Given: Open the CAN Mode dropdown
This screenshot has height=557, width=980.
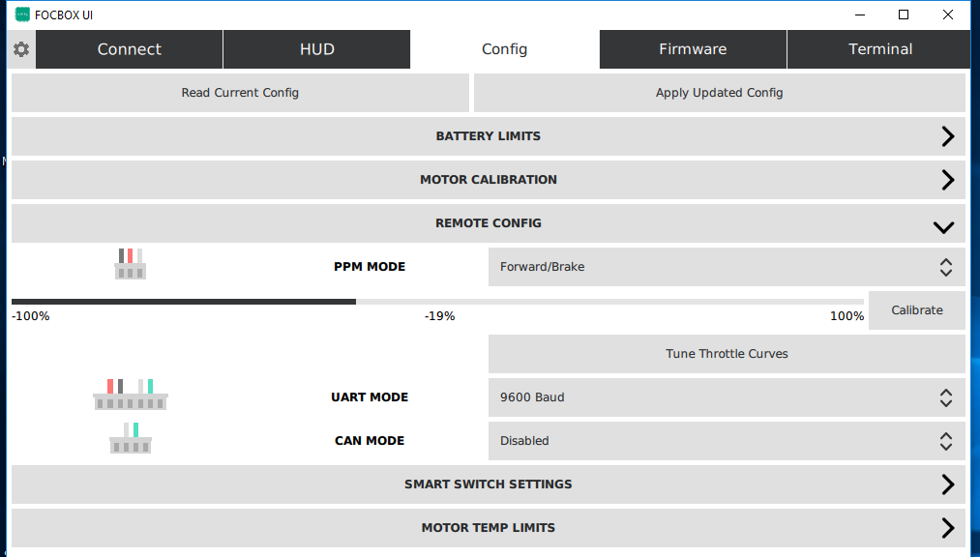Looking at the screenshot, I should (x=727, y=441).
